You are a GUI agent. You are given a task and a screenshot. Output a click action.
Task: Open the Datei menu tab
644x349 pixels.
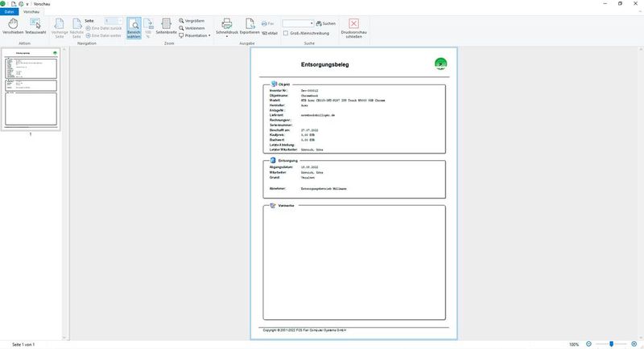[x=10, y=12]
